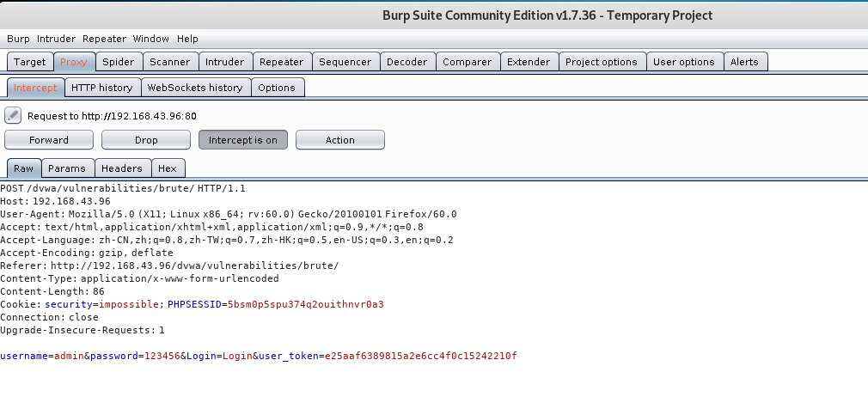
Task: Click the Upgrade-Insecure-Requests: 1 line
Action: pos(83,330)
